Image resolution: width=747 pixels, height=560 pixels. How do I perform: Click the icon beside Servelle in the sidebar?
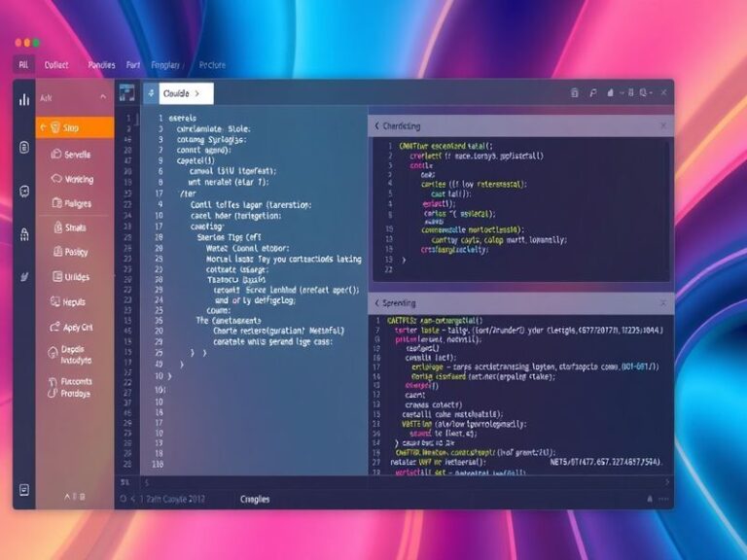(56, 154)
